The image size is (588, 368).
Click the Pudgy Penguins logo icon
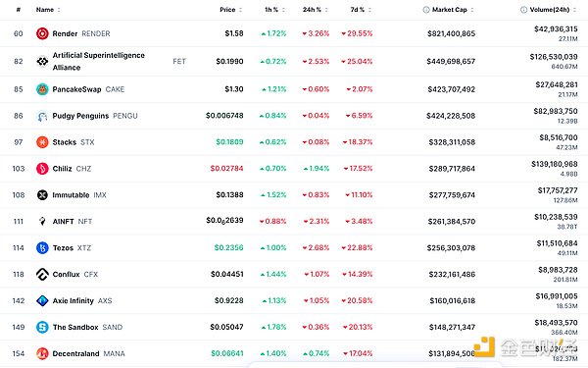[42, 116]
